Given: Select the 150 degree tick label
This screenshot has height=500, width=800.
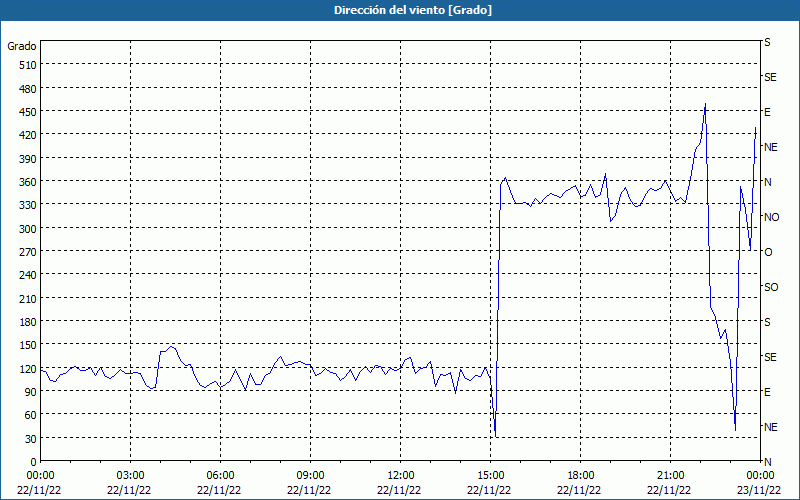Looking at the screenshot, I should [x=28, y=345].
